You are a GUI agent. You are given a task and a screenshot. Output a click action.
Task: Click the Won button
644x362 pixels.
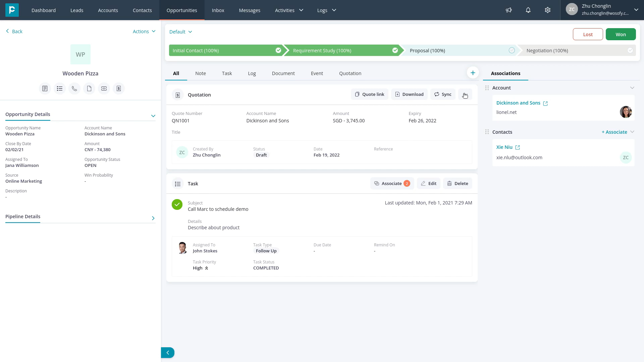click(621, 34)
